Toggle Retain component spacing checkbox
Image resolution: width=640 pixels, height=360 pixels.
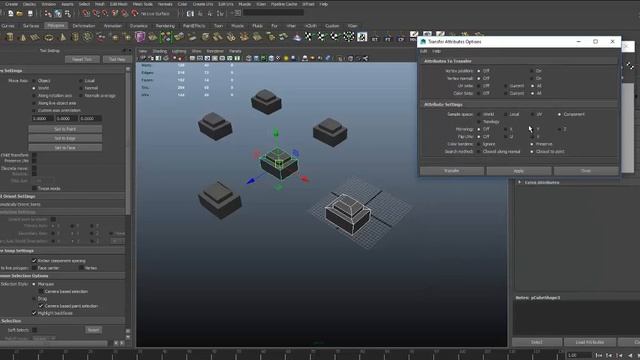pyautogui.click(x=34, y=260)
